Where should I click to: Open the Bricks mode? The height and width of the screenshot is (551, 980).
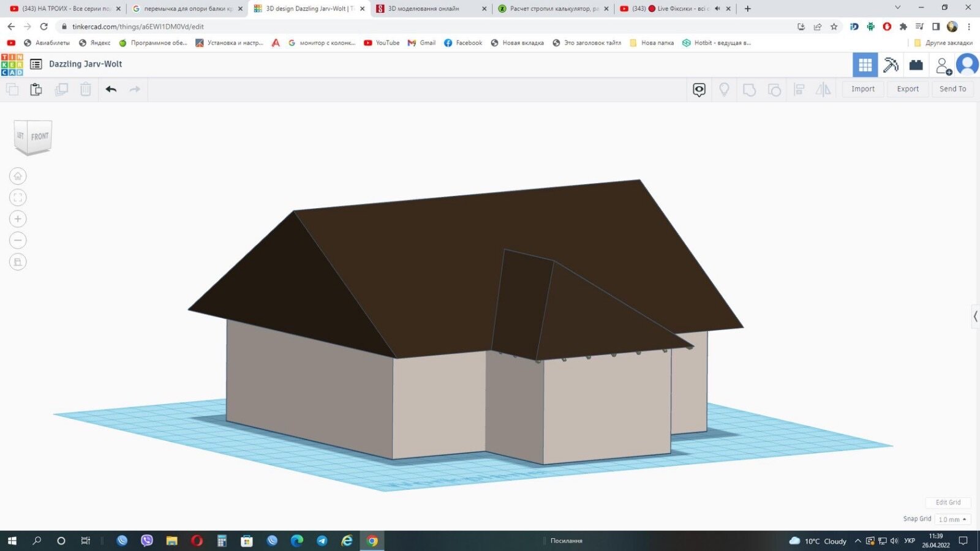[916, 64]
